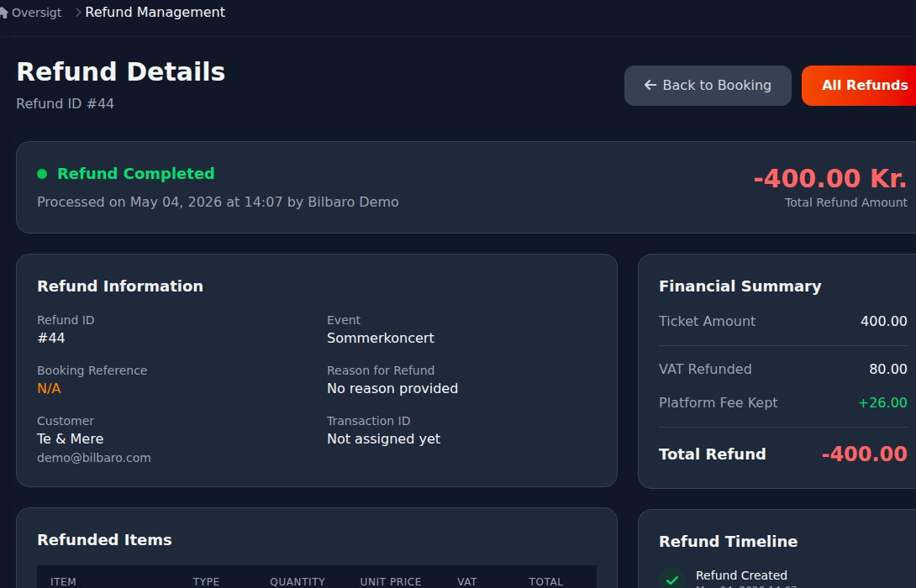Image resolution: width=916 pixels, height=588 pixels.
Task: Click the Refund Details page heading
Action: (121, 72)
